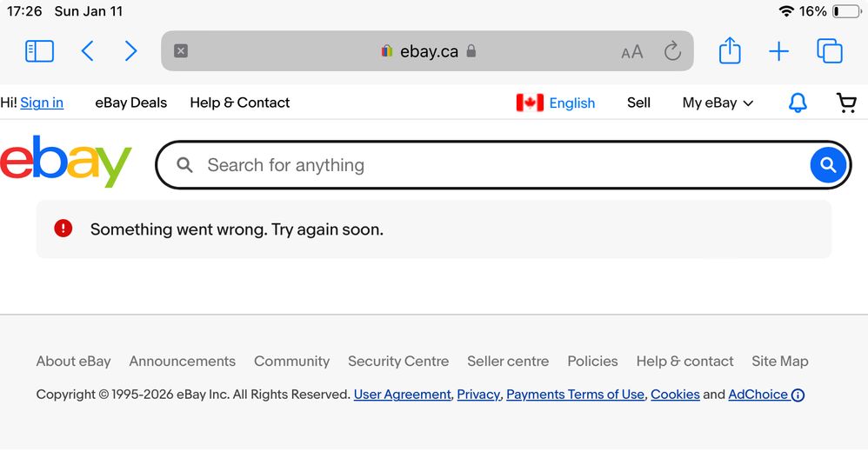
Task: Go forward with the browser forward arrow
Action: [131, 51]
